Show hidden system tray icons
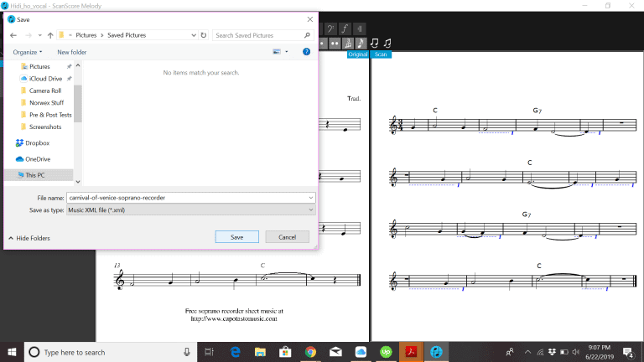Image resolution: width=644 pixels, height=362 pixels. [527, 352]
